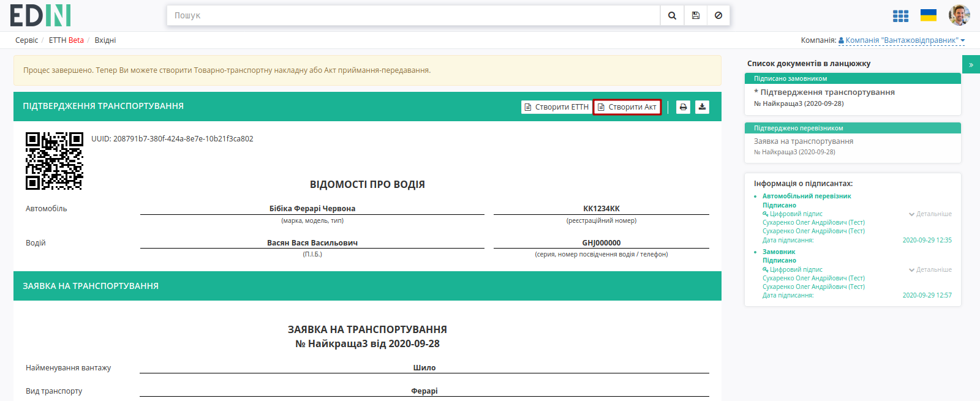This screenshot has width=980, height=401.
Task: Print the document via printer icon
Action: [683, 107]
